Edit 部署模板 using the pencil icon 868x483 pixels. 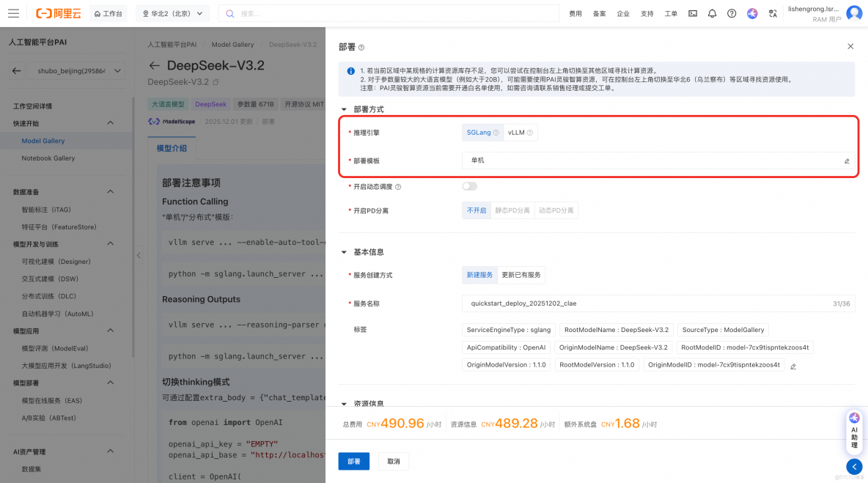(847, 160)
